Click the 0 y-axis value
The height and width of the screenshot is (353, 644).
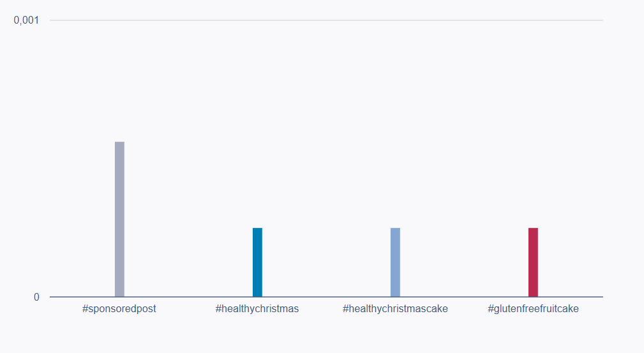36,297
